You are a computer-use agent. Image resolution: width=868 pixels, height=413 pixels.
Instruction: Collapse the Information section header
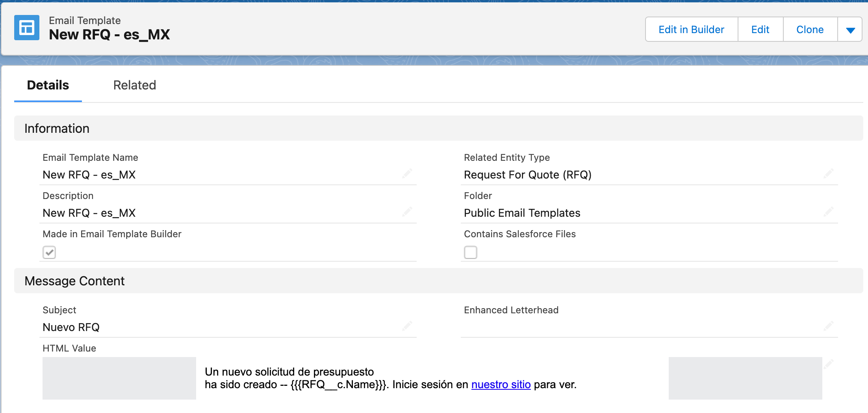(57, 128)
